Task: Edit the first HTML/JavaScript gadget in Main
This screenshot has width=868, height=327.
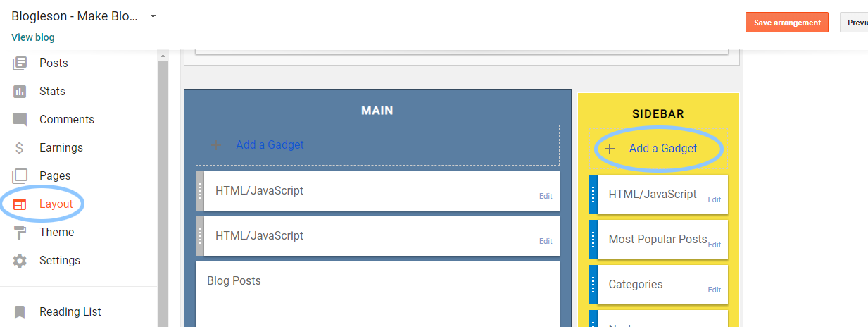Action: point(546,197)
